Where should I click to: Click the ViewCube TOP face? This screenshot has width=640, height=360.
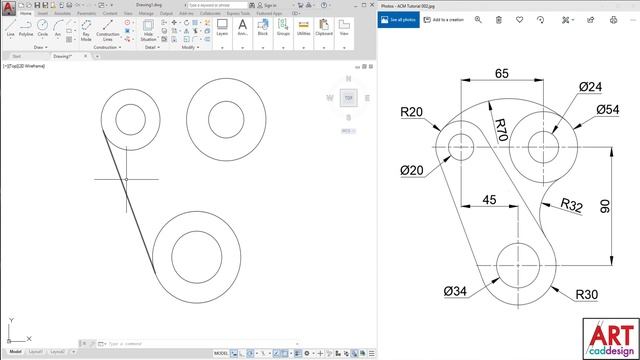(x=349, y=98)
